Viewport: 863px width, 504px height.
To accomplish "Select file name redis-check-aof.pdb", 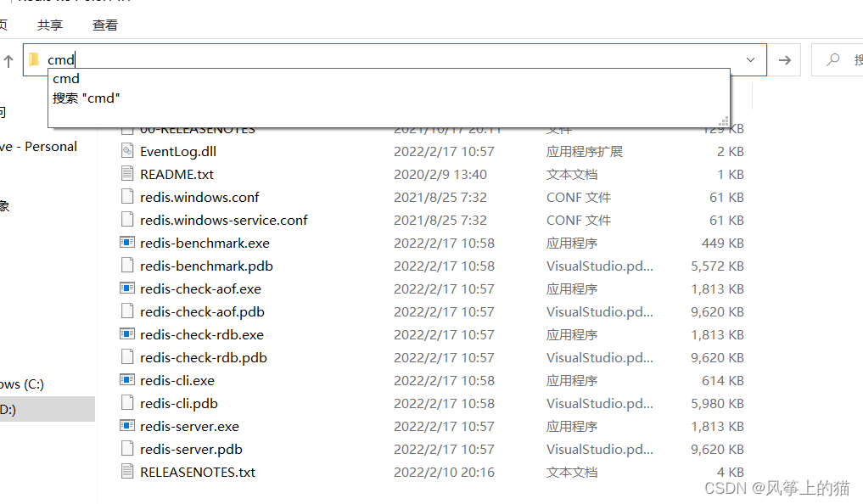I will [202, 312].
